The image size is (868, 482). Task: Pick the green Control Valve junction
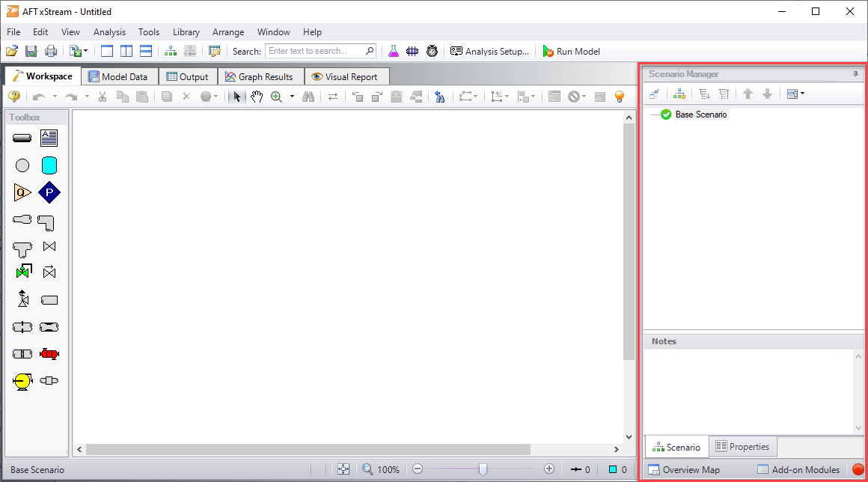click(x=23, y=271)
